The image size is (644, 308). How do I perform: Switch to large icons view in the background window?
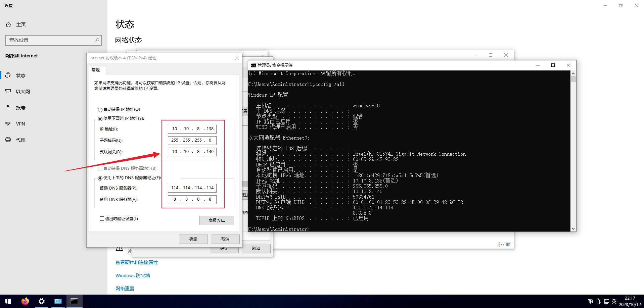tap(509, 245)
